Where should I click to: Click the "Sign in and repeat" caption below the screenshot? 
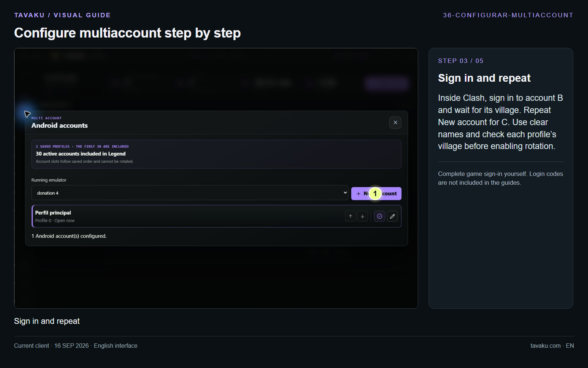47,321
